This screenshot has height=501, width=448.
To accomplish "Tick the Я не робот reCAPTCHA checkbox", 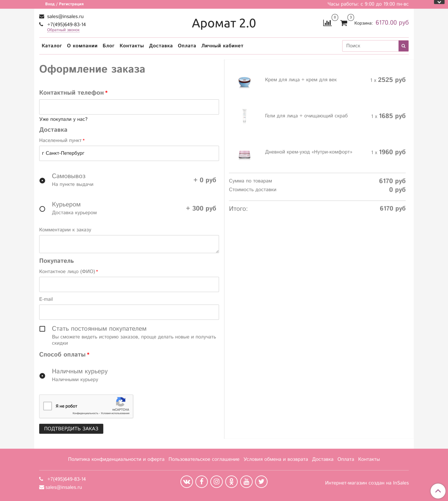I will (x=47, y=406).
